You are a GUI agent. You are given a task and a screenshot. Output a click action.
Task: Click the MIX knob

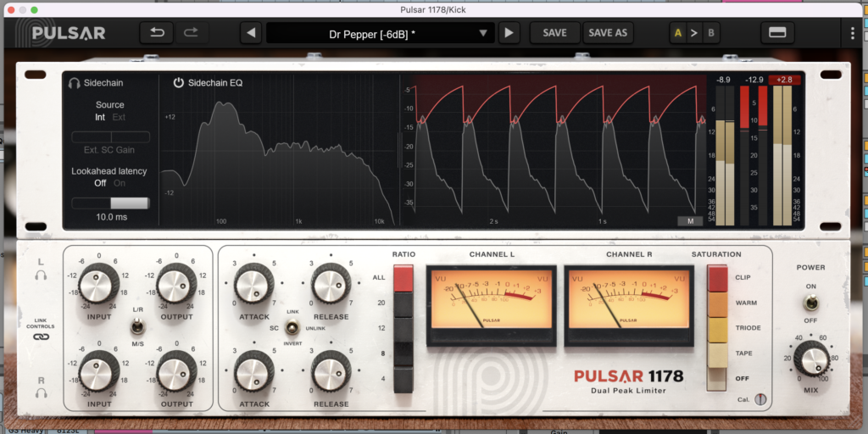[x=811, y=359]
